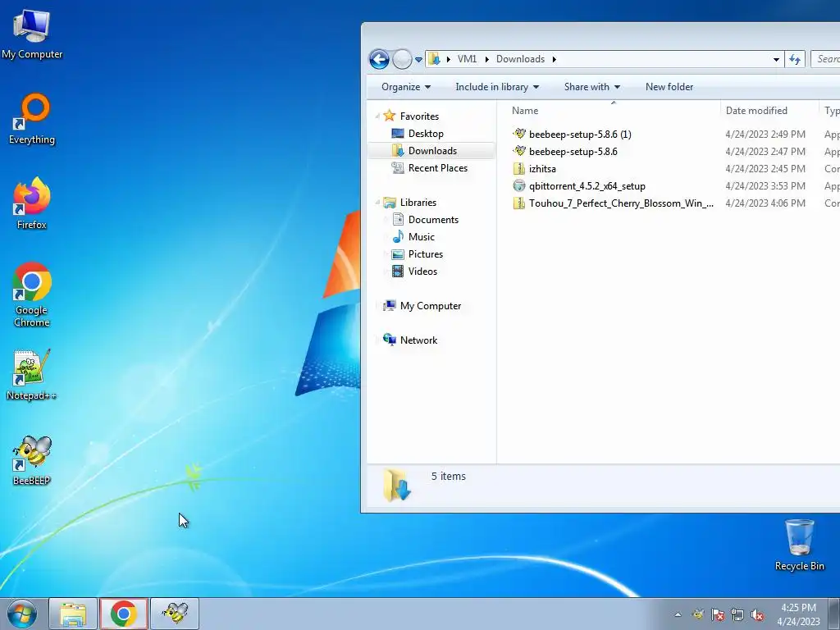The image size is (840, 630).
Task: Click Downloads in the address path
Action: point(520,59)
